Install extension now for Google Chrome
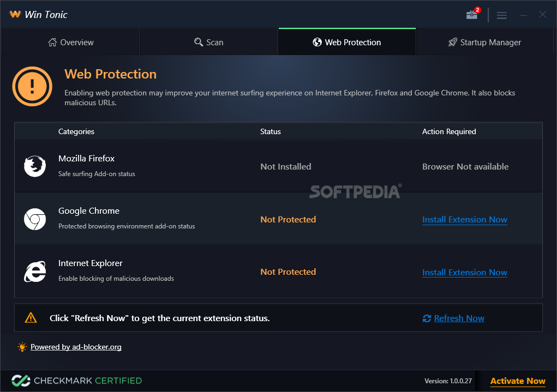This screenshot has height=392, width=557. pos(465,220)
